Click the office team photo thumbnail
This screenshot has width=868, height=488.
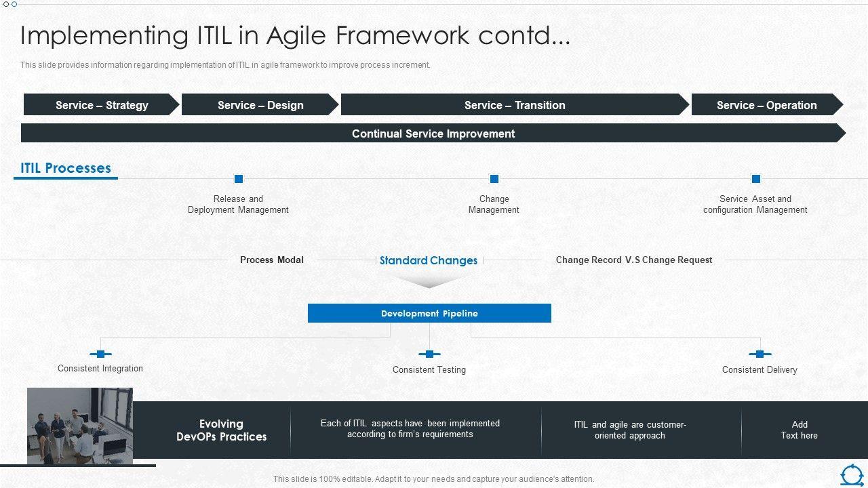(80, 426)
